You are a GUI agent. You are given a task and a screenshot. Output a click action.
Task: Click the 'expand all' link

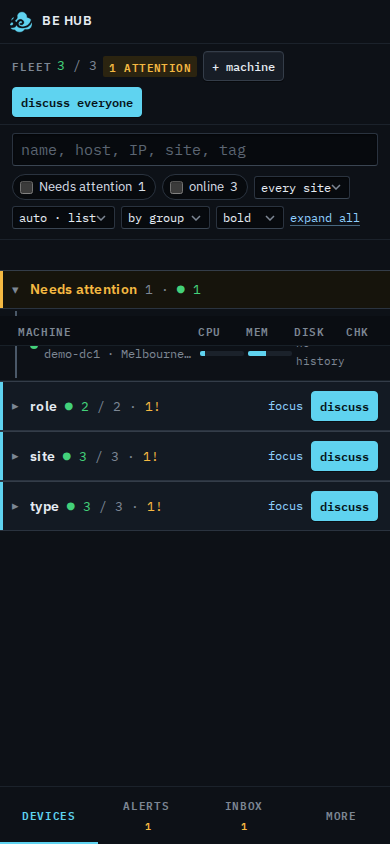(x=325, y=218)
